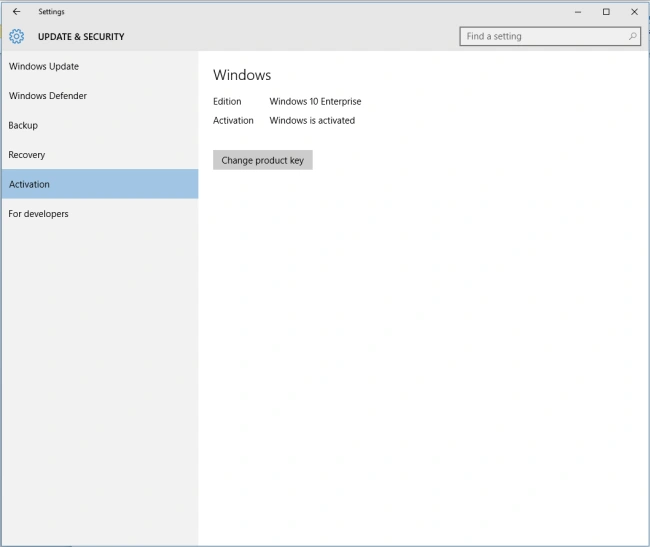Click the Edition label
Screen dimensions: 650x547
[x=227, y=102]
